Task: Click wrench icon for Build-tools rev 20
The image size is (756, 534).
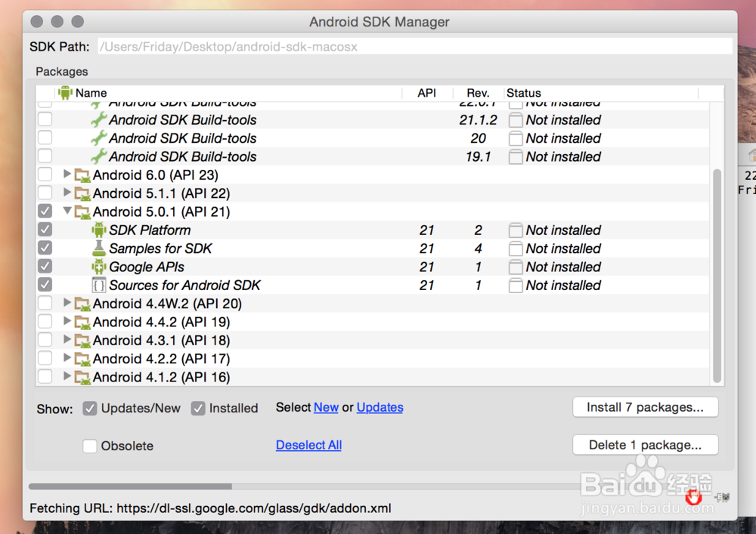Action: coord(99,138)
